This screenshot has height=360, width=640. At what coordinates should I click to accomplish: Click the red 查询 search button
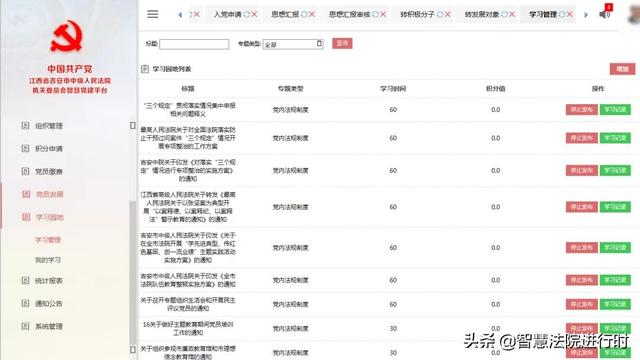coord(342,43)
